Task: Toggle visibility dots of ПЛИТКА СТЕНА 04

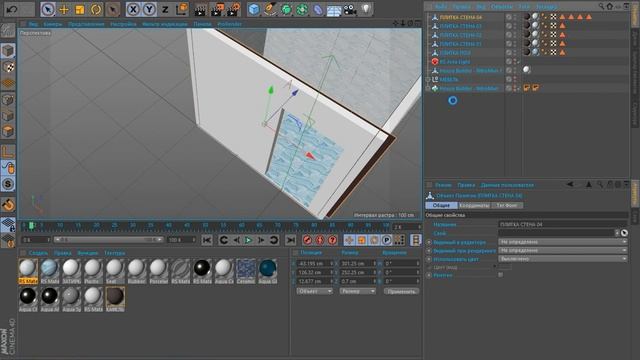Action: (x=515, y=17)
